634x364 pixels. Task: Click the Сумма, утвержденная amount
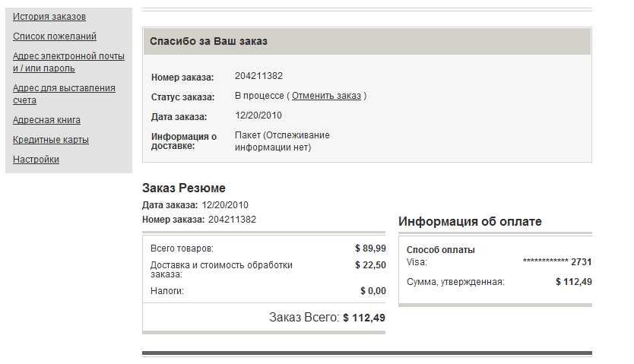click(x=573, y=282)
